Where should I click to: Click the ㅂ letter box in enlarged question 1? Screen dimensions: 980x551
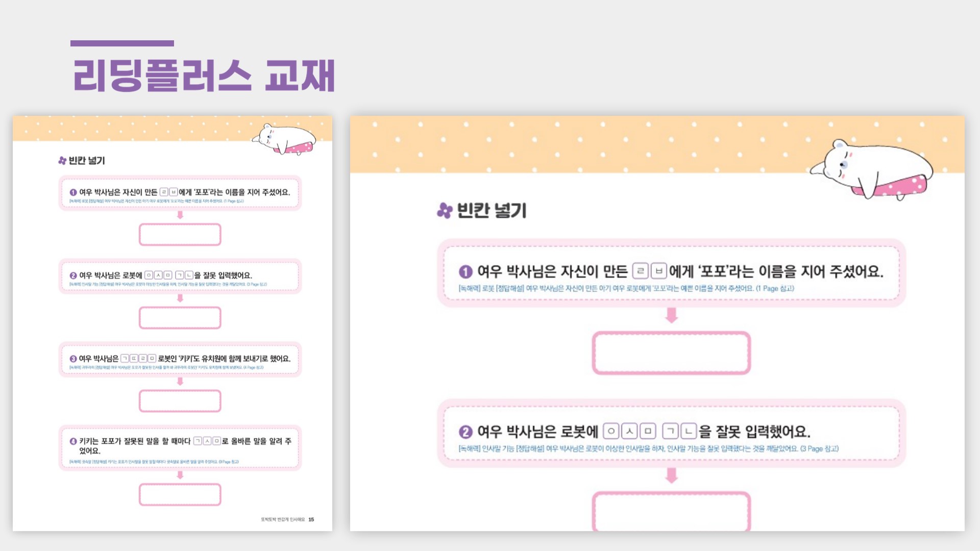tap(659, 271)
